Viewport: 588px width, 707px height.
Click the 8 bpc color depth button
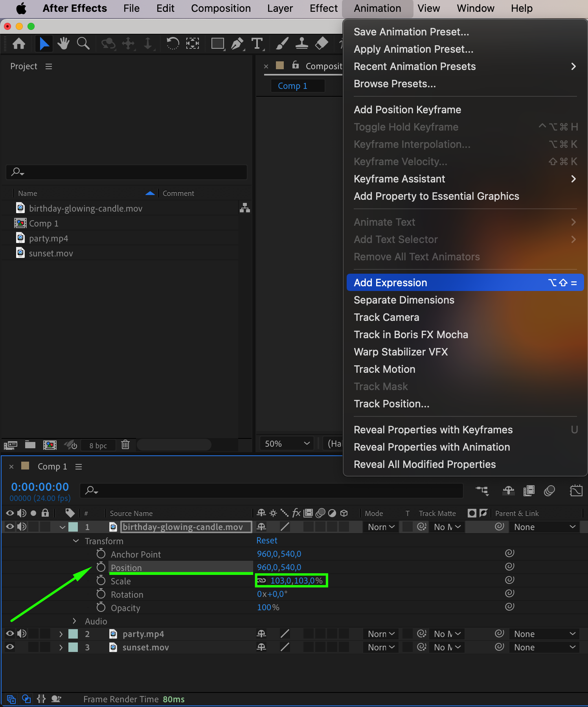click(98, 446)
